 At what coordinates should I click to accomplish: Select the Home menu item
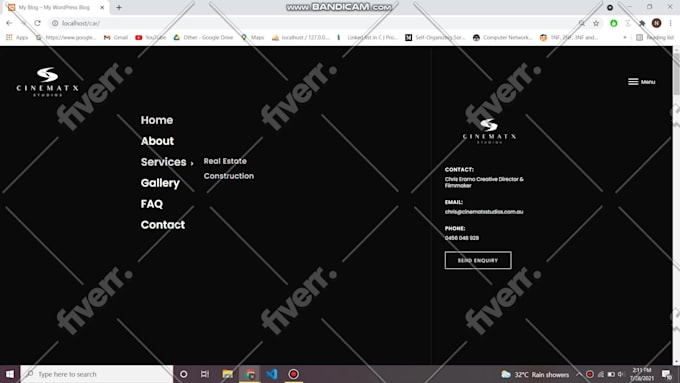click(x=157, y=120)
